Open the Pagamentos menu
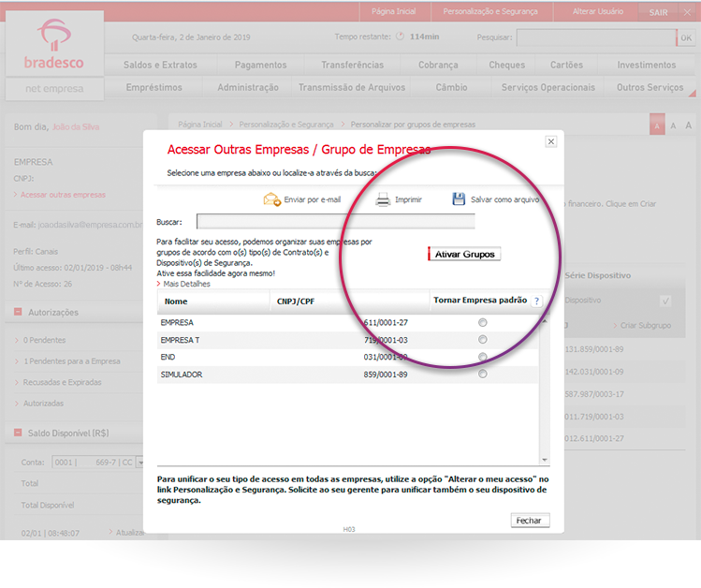This screenshot has height=588, width=701. pyautogui.click(x=260, y=65)
